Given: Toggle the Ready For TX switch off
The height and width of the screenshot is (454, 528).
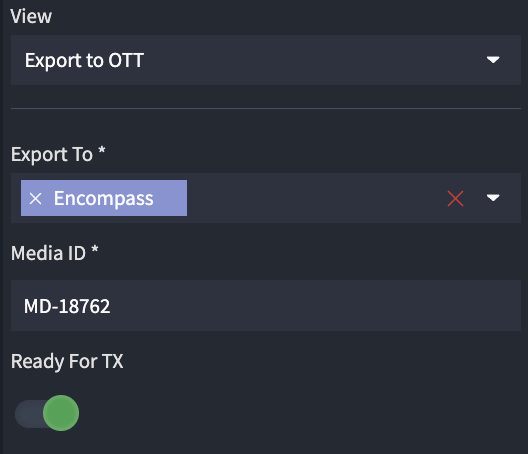Looking at the screenshot, I should click(47, 413).
